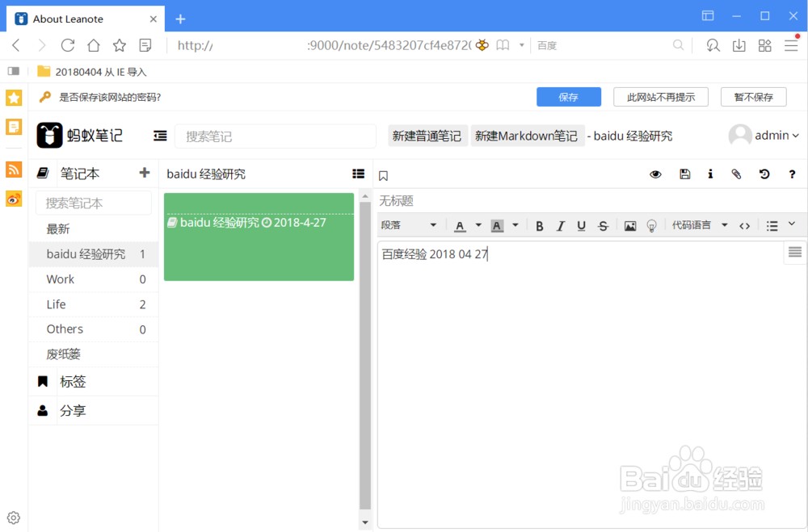
Task: Click the lightbulb toolbar icon
Action: coord(651,225)
